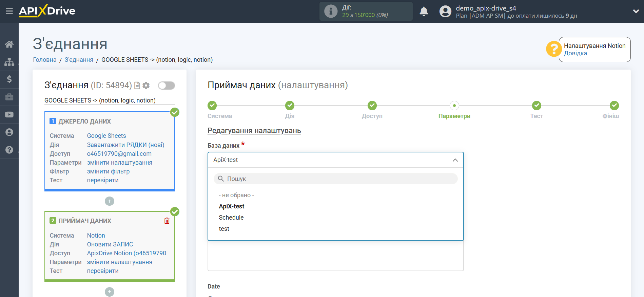Image resolution: width=644 pixels, height=297 pixels.
Task: Open profile sidebar icon
Action: pyautogui.click(x=9, y=132)
